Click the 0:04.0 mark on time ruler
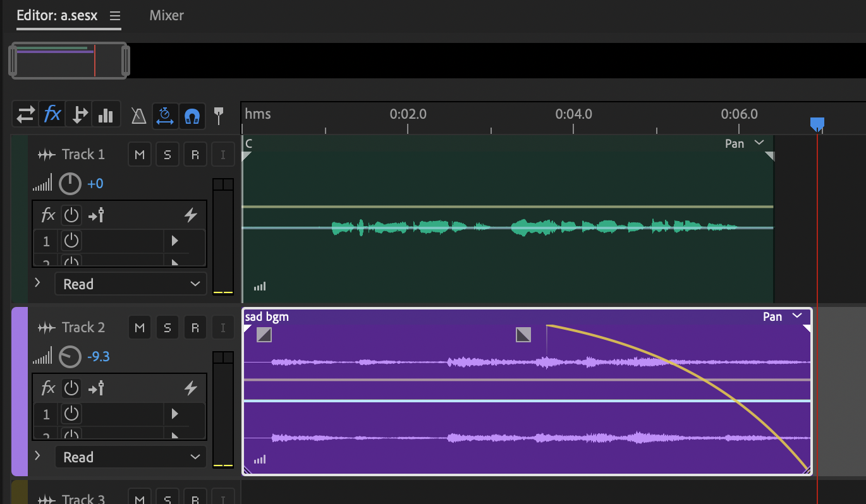The height and width of the screenshot is (504, 866). click(x=573, y=114)
